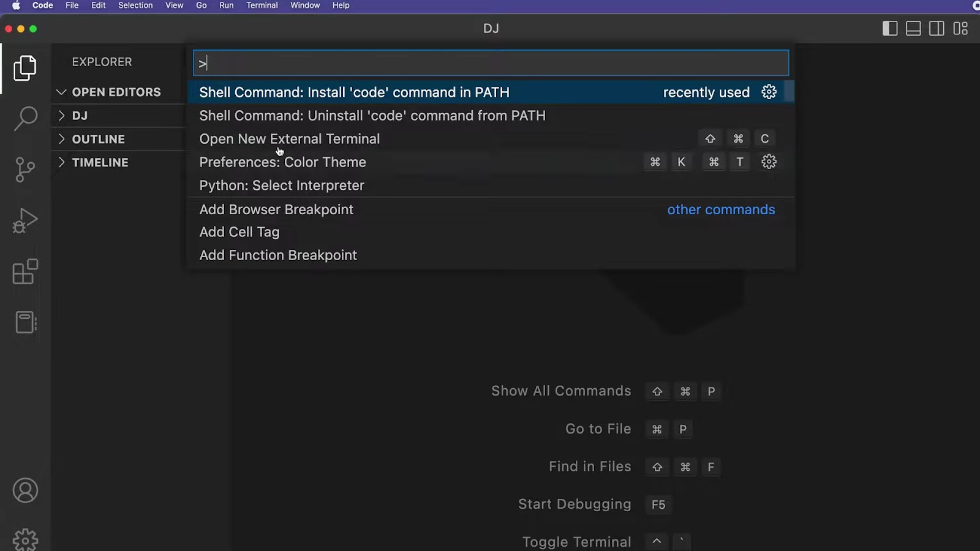
Task: Toggle the bottom panel layout icon
Action: tap(913, 29)
